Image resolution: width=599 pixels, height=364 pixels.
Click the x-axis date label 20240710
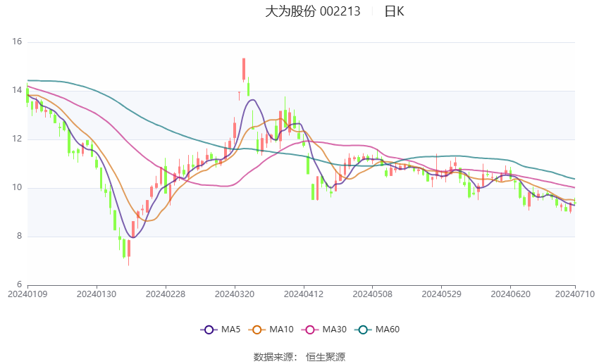coord(575,294)
